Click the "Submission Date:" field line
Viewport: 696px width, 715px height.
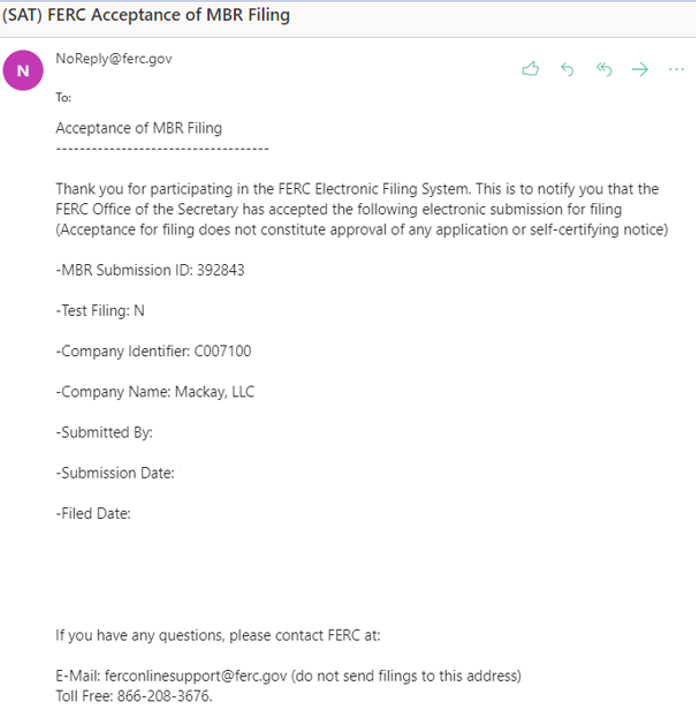(x=115, y=473)
